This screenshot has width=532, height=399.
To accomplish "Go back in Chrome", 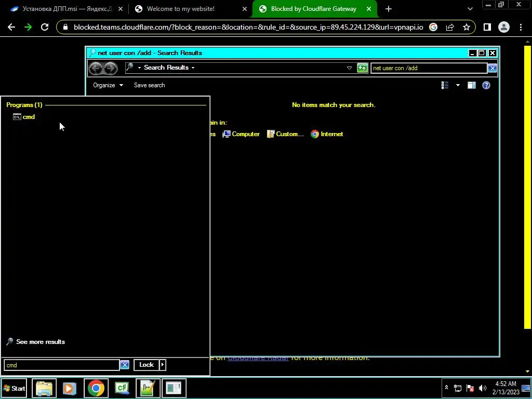I will click(x=11, y=27).
